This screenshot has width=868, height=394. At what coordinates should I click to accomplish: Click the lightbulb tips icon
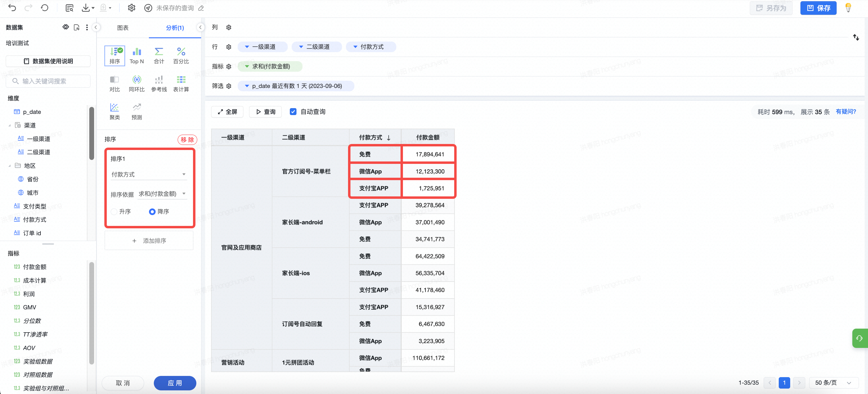point(848,8)
